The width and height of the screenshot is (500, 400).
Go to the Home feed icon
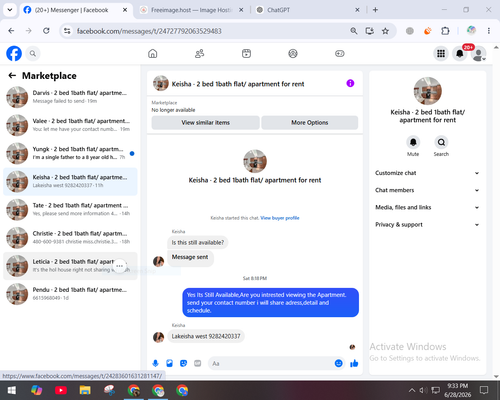point(153,53)
